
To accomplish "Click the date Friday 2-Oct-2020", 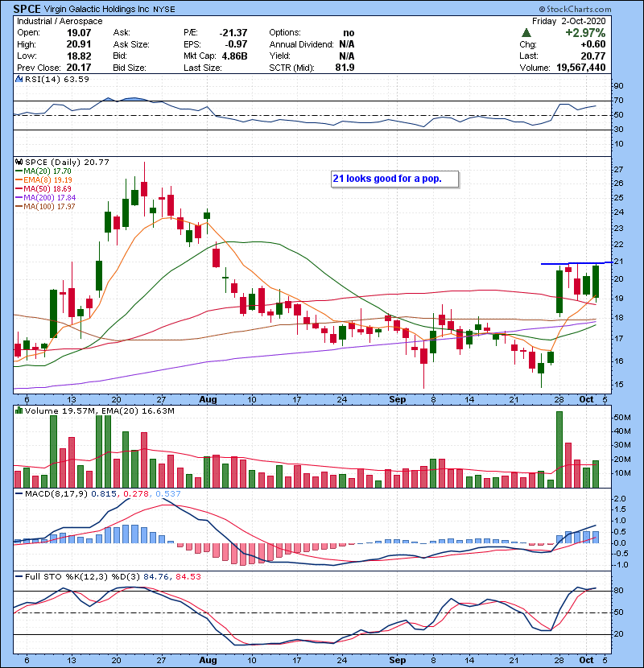I will coord(569,21).
